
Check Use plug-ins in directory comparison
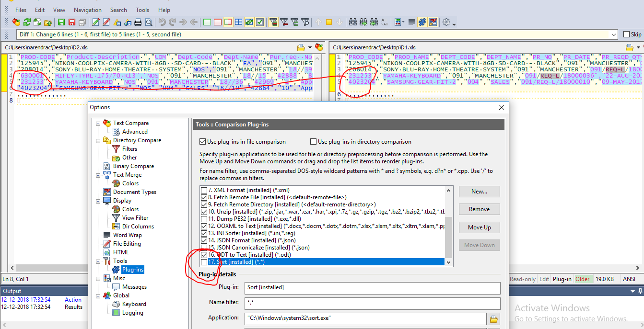314,142
